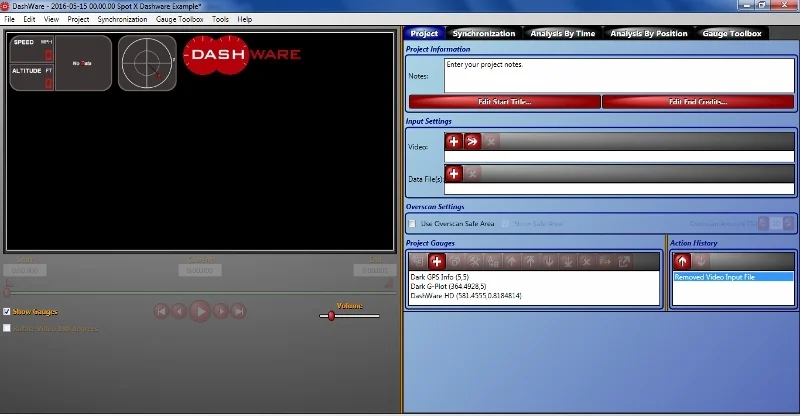Image resolution: width=800 pixels, height=416 pixels.
Task: Click the export gauge icon in Project Gauges toolbar
Action: pos(624,261)
